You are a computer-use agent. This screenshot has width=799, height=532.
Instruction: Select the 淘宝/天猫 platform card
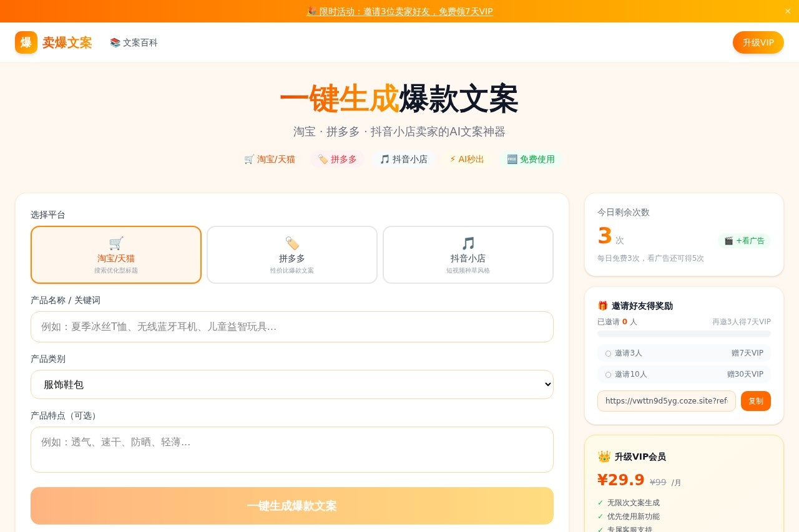[116, 254]
